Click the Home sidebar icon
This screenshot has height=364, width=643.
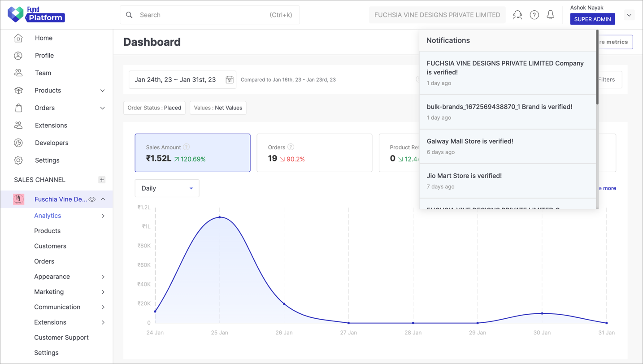(x=18, y=38)
